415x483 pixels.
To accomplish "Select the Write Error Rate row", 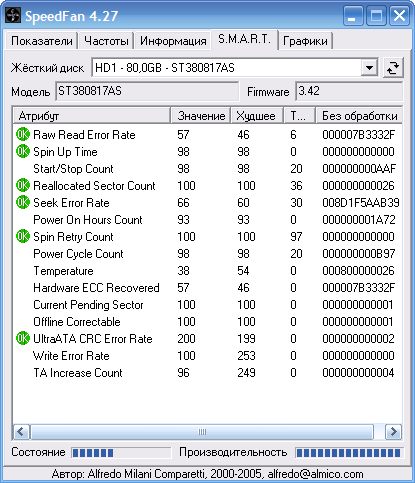I will click(x=207, y=355).
